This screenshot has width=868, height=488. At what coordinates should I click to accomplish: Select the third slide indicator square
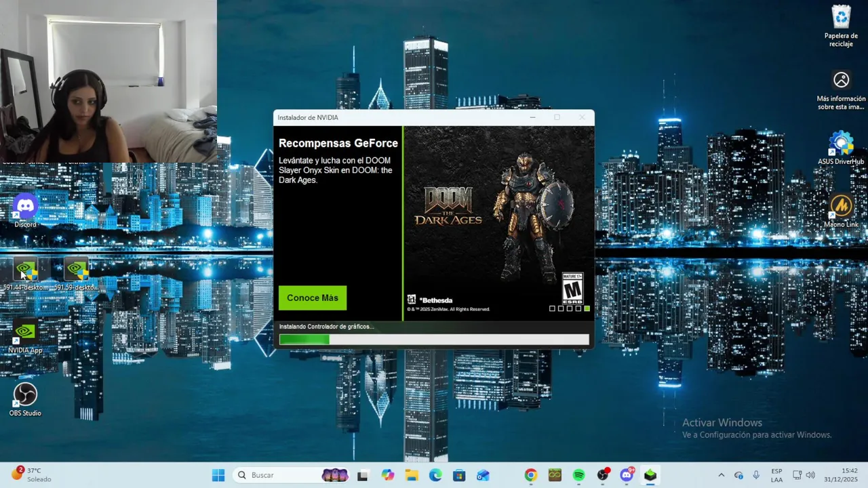point(570,308)
